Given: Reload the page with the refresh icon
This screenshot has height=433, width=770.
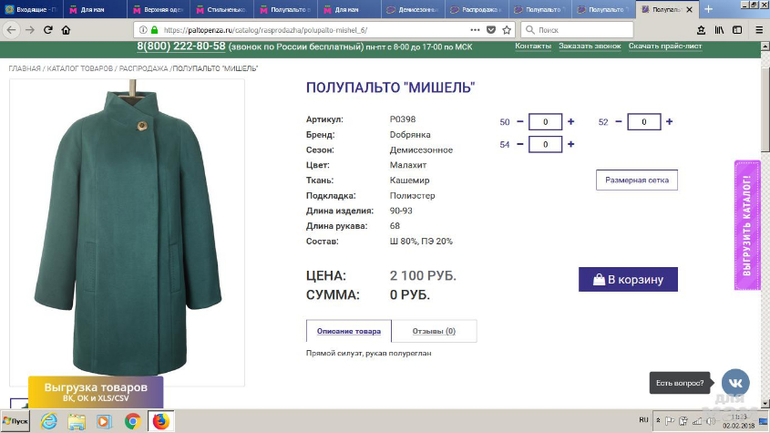Looking at the screenshot, I should click(48, 30).
